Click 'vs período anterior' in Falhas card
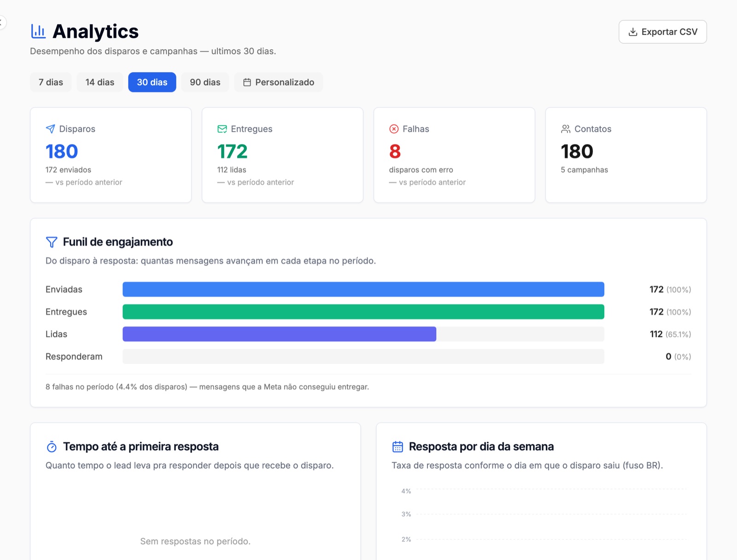 click(432, 182)
